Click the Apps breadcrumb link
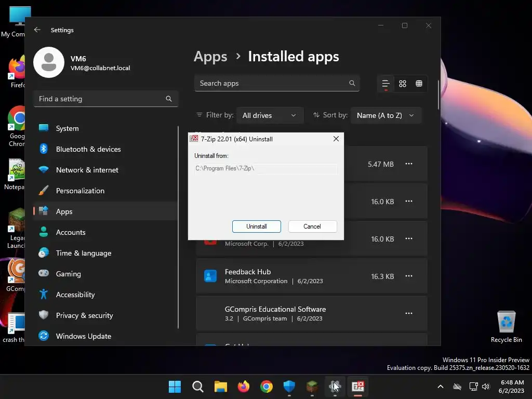The width and height of the screenshot is (532, 399). pyautogui.click(x=210, y=56)
